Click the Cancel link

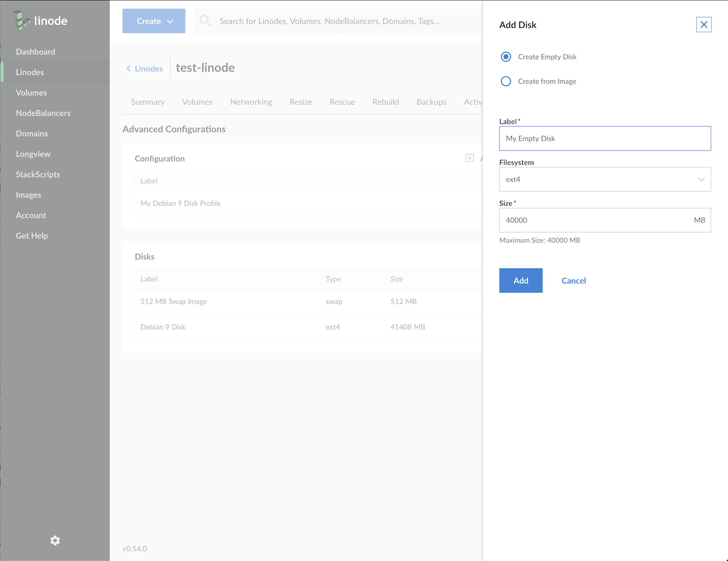pos(573,280)
